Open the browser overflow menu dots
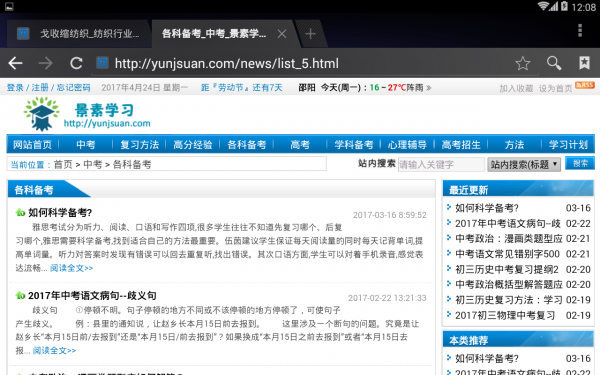 (580, 30)
